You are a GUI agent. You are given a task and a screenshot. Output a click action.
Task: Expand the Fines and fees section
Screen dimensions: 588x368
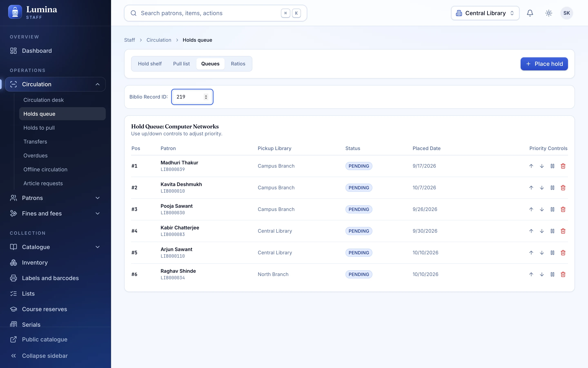[x=55, y=213]
